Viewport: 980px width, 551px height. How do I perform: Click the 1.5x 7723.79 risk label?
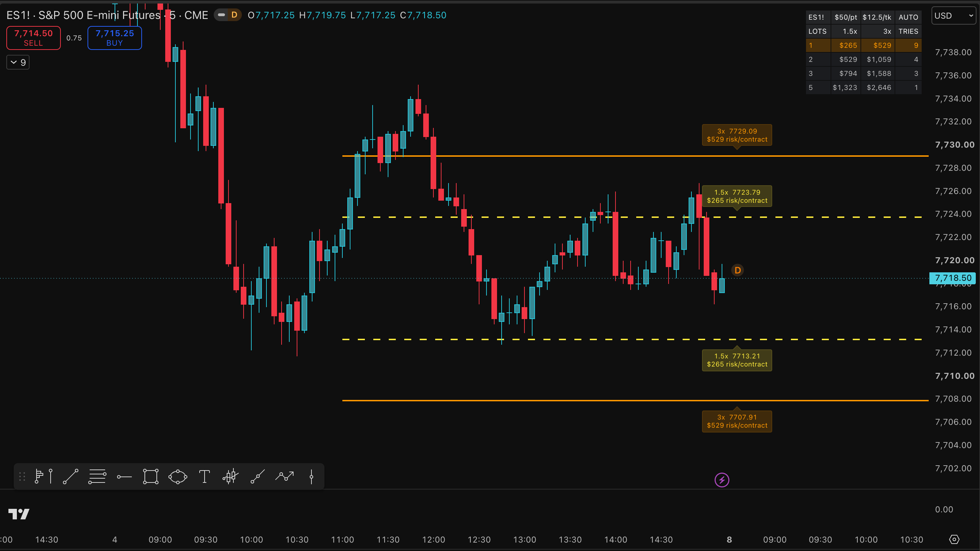737,196
